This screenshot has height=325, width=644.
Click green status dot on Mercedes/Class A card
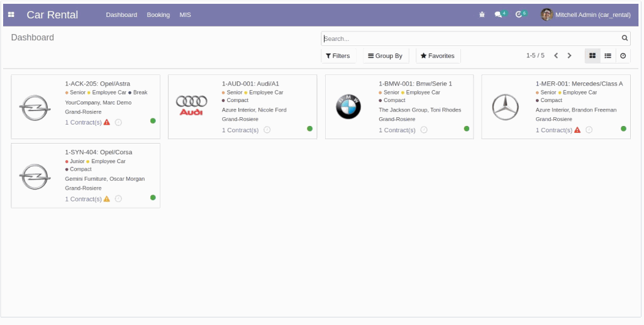[x=623, y=128]
